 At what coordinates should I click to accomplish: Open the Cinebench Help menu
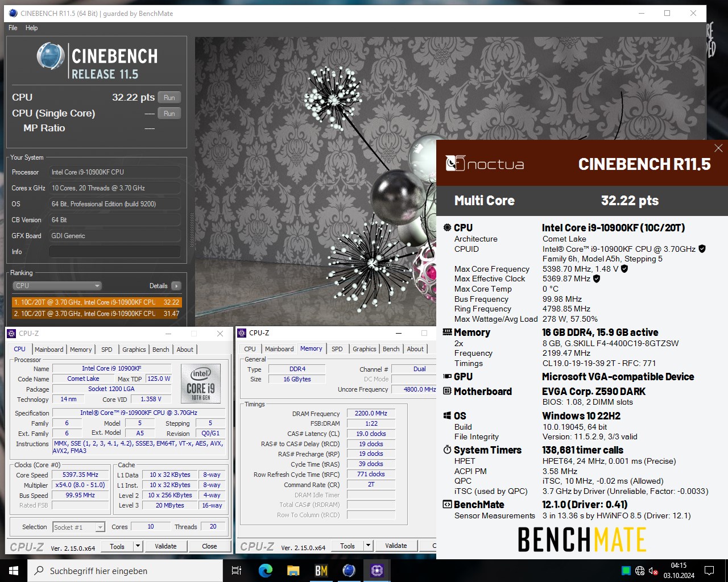coord(32,28)
